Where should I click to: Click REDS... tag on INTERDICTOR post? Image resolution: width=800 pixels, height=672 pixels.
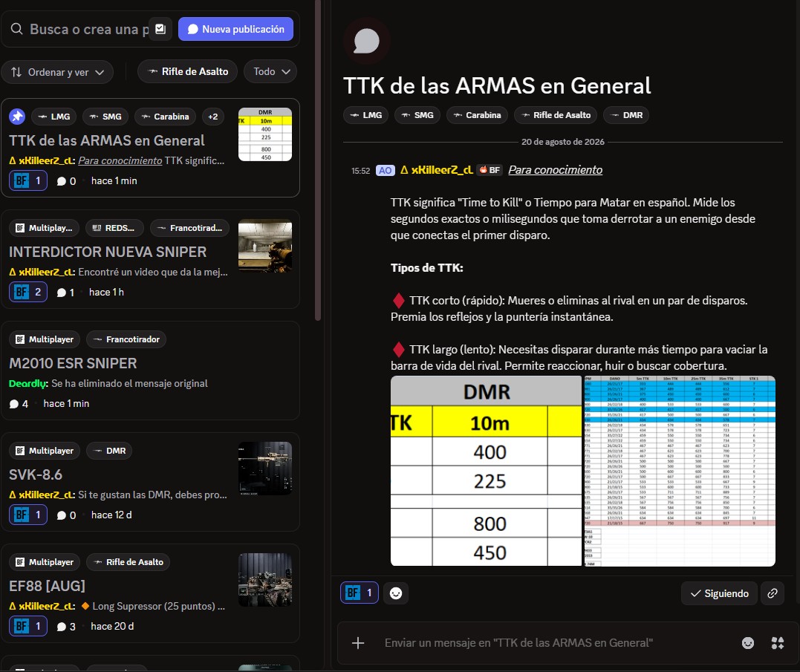115,228
